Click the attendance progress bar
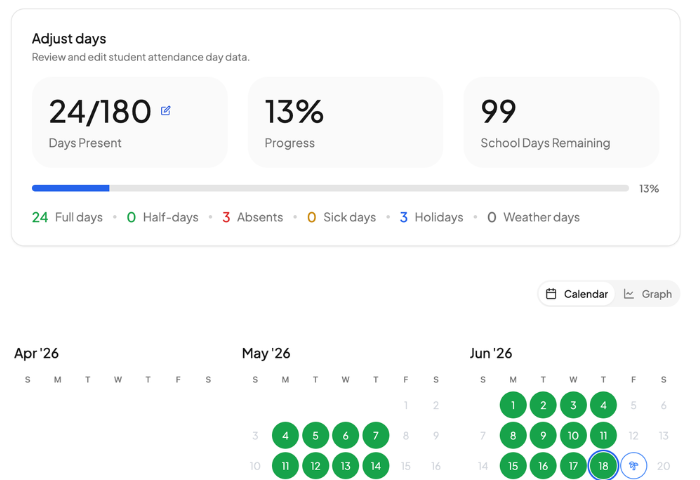Viewport: 700px width, 480px height. pyautogui.click(x=330, y=188)
